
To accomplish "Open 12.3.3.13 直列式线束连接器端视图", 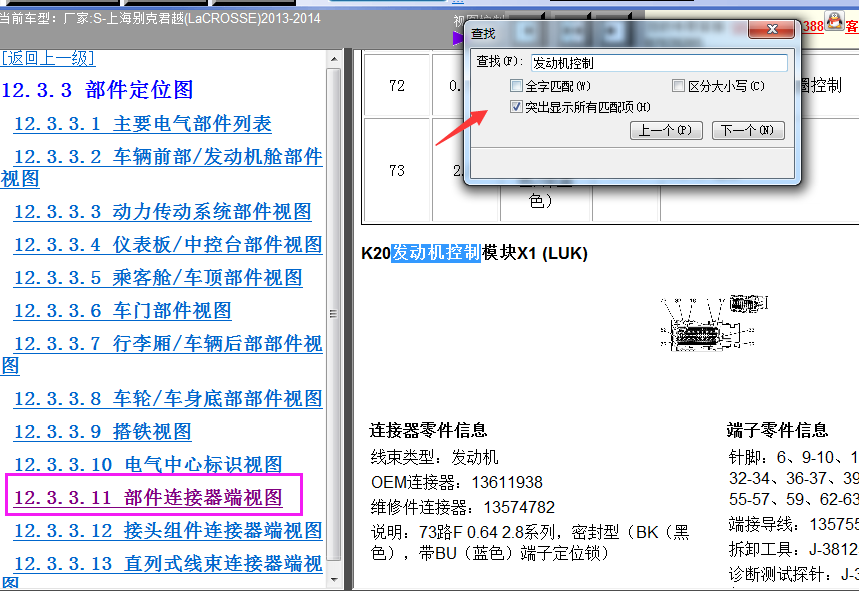I will click(x=168, y=564).
